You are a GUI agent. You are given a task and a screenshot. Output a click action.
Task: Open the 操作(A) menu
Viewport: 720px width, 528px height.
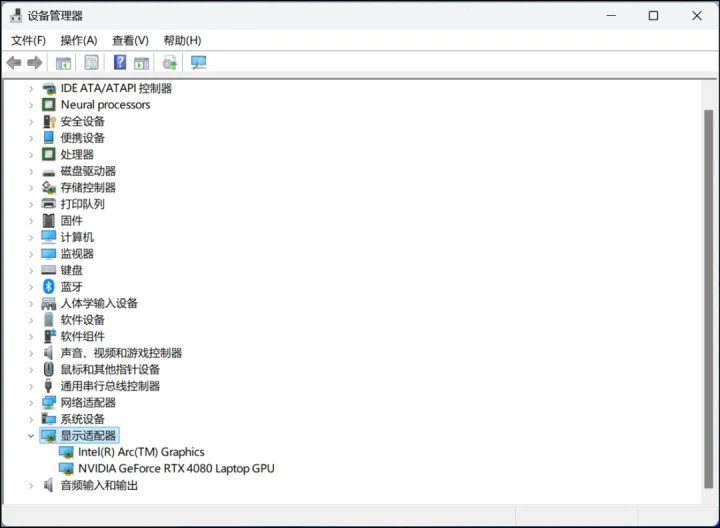[x=79, y=40]
